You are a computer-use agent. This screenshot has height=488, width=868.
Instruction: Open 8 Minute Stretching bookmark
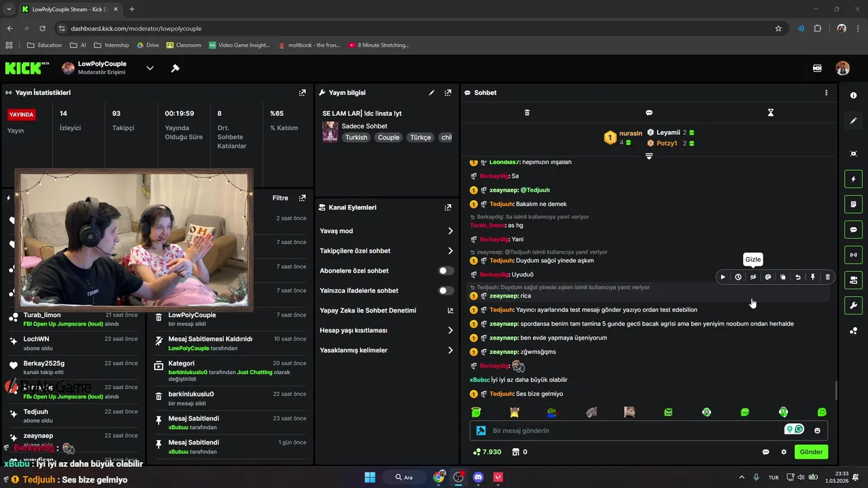pyautogui.click(x=379, y=45)
